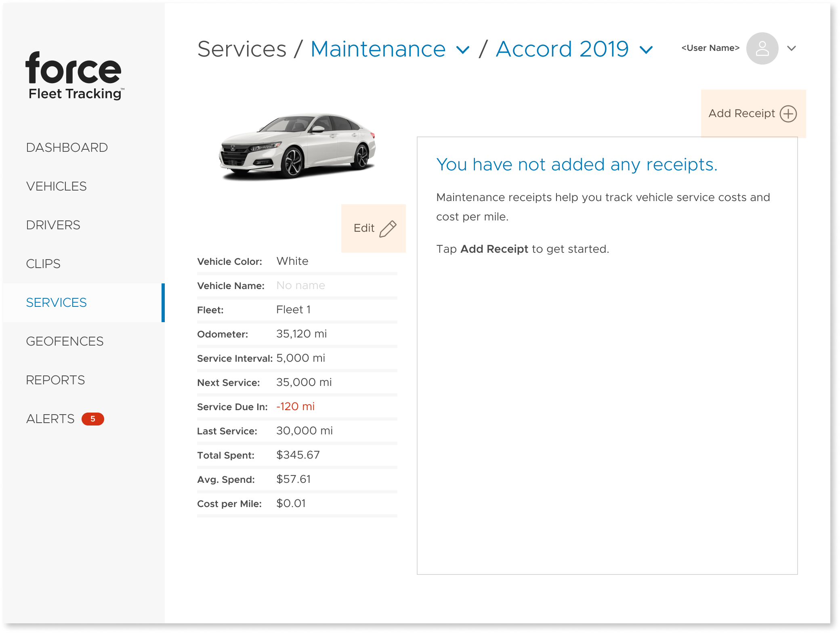
Task: Open the Drivers section
Action: click(x=53, y=225)
